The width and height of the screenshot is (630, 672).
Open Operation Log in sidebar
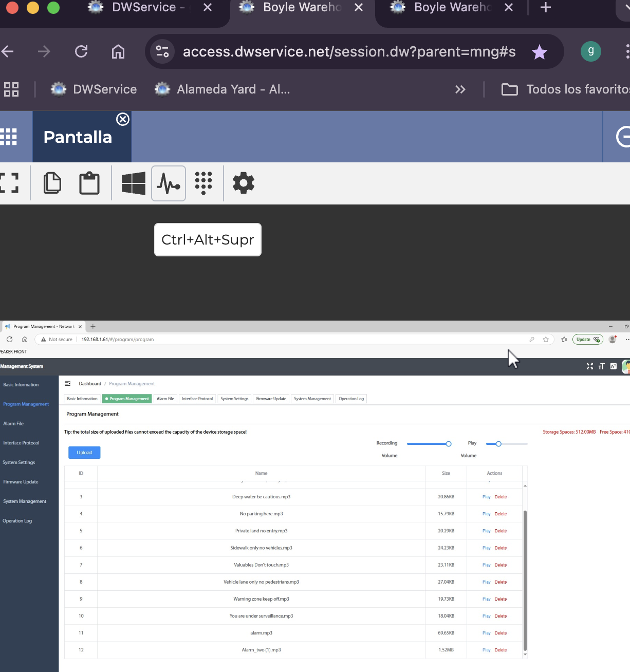tap(17, 521)
